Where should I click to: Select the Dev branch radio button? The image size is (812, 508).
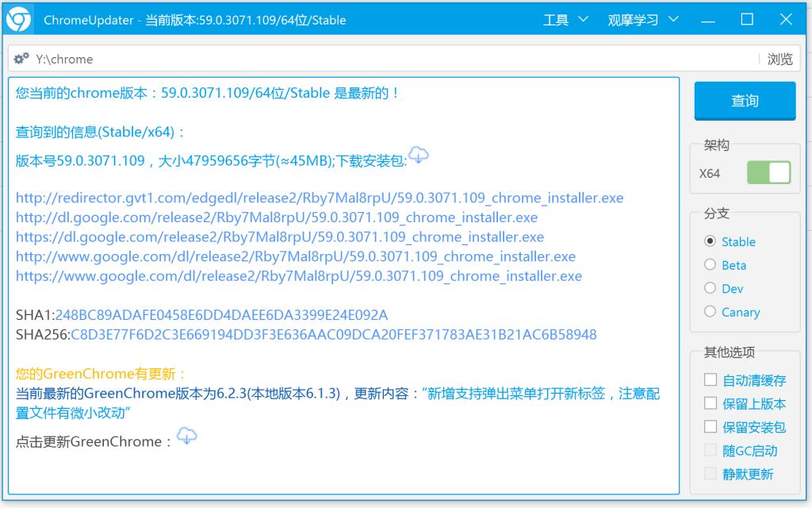(x=710, y=288)
